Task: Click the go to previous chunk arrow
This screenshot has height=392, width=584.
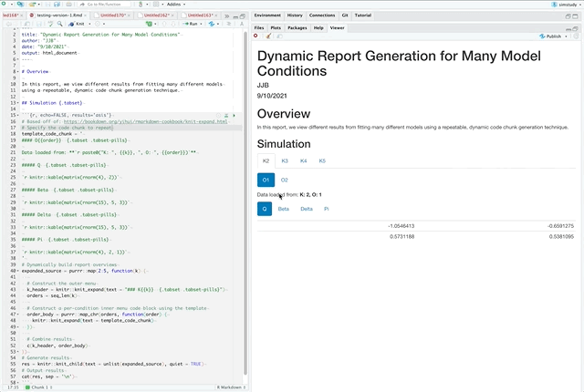Action: coord(164,24)
